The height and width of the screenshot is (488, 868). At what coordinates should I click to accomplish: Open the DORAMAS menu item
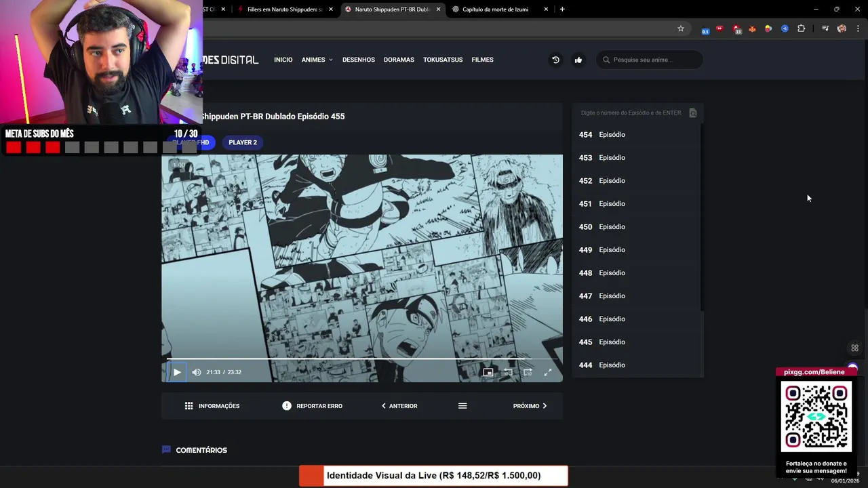click(399, 60)
